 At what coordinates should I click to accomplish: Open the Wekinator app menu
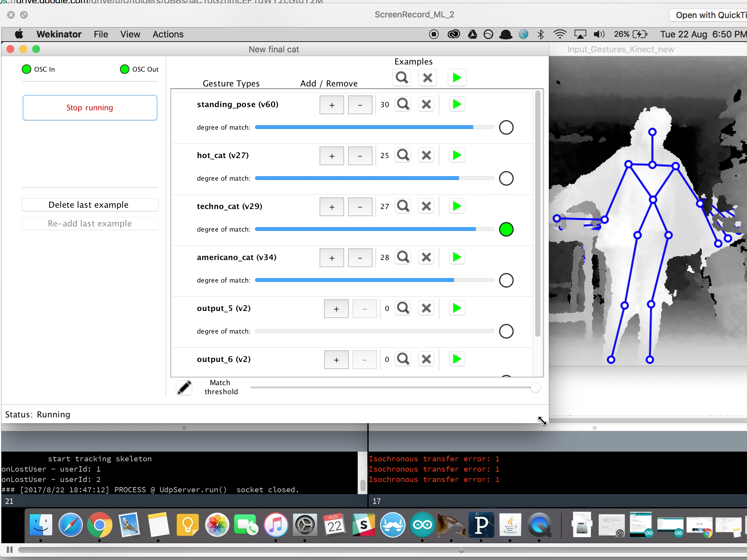(59, 35)
